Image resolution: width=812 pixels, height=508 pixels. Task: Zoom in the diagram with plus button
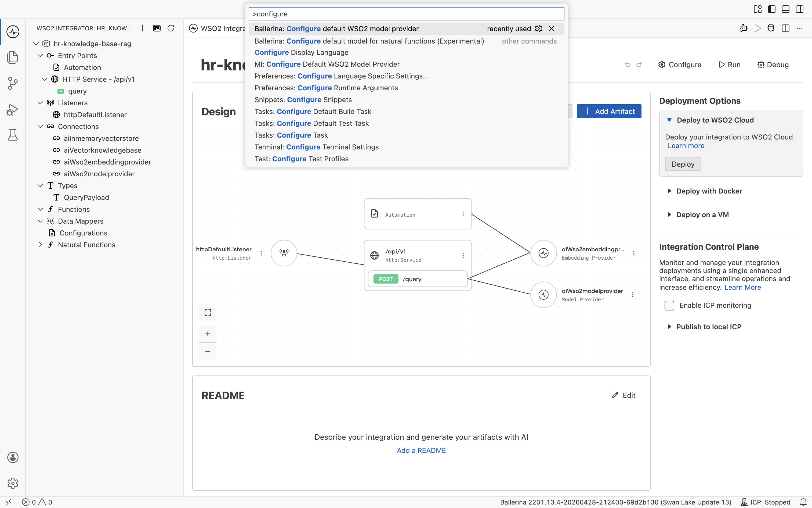[208, 334]
